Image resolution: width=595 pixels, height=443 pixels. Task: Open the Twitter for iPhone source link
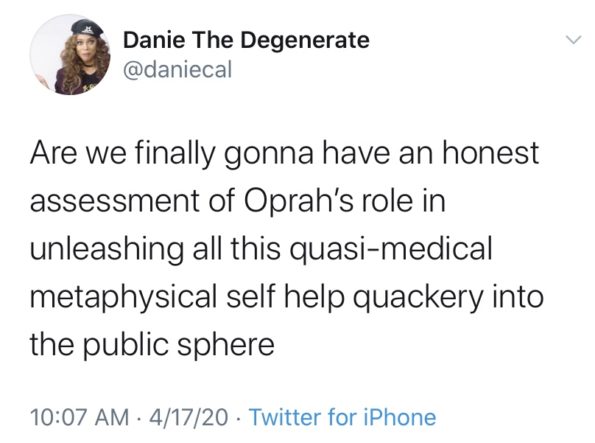(x=342, y=417)
